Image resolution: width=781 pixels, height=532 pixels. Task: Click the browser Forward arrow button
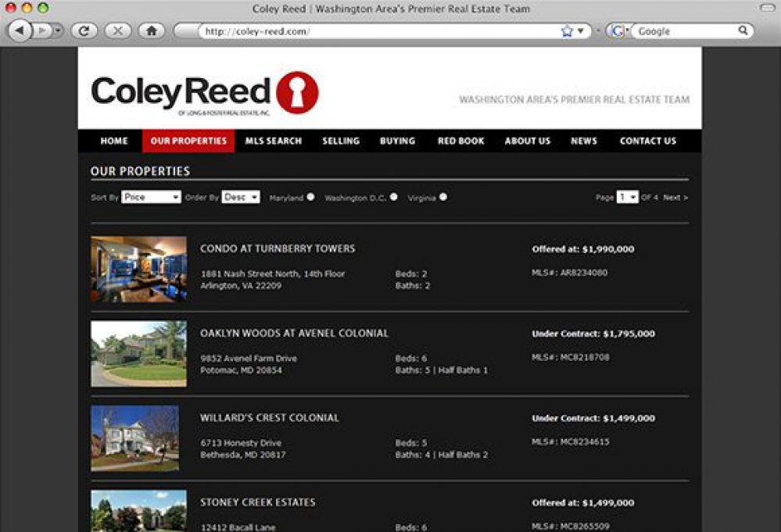point(43,30)
